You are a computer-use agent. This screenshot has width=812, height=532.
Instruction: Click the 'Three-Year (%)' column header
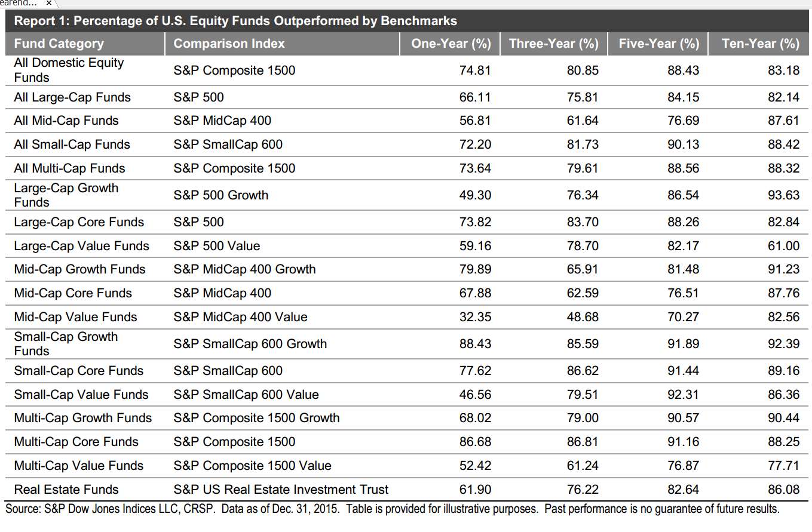coord(553,44)
